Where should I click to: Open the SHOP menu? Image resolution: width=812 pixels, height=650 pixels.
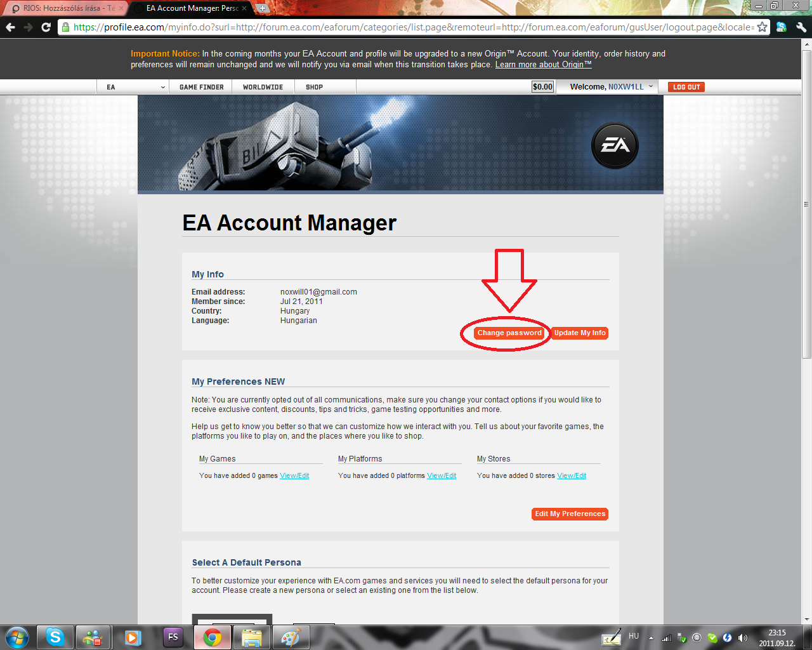[315, 87]
